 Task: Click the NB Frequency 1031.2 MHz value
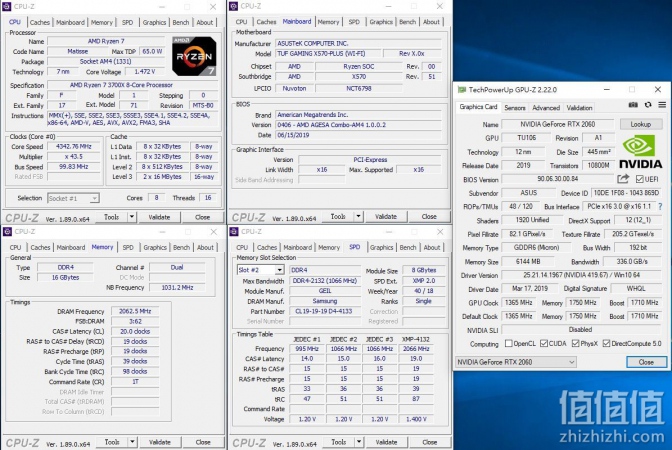tap(177, 288)
